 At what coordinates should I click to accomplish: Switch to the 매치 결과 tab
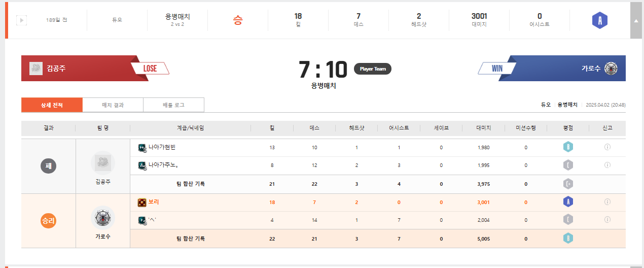tap(113, 105)
